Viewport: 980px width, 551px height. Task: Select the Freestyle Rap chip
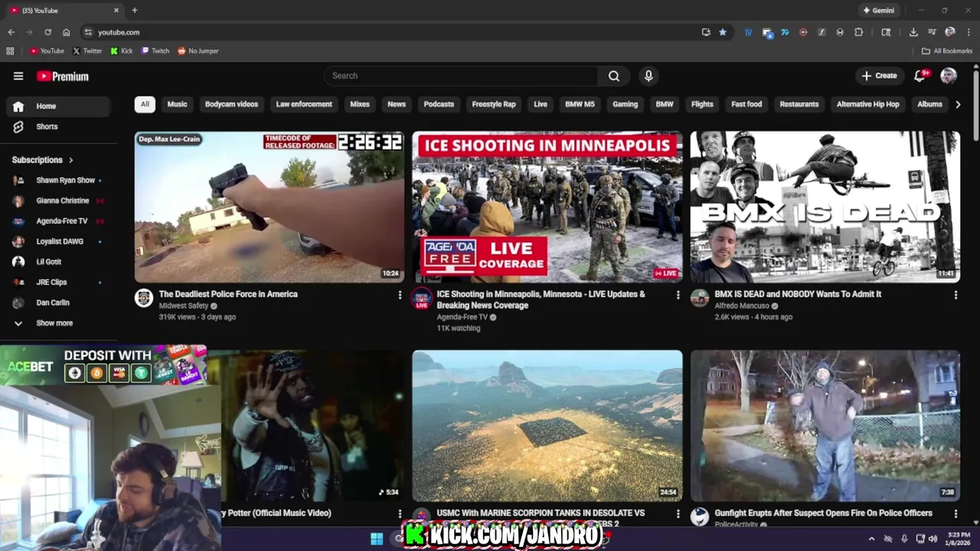click(x=494, y=104)
